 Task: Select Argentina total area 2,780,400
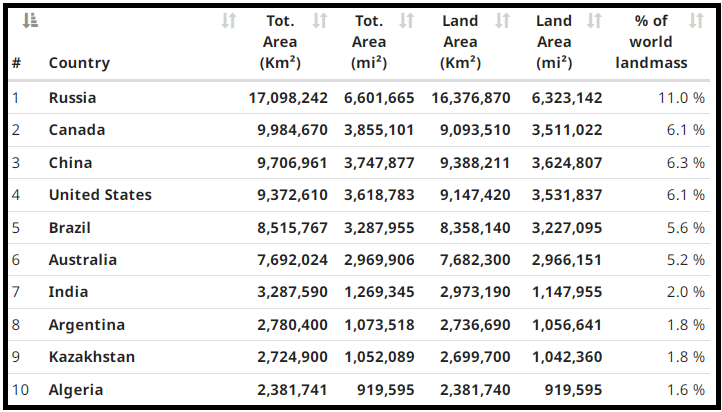(x=292, y=325)
